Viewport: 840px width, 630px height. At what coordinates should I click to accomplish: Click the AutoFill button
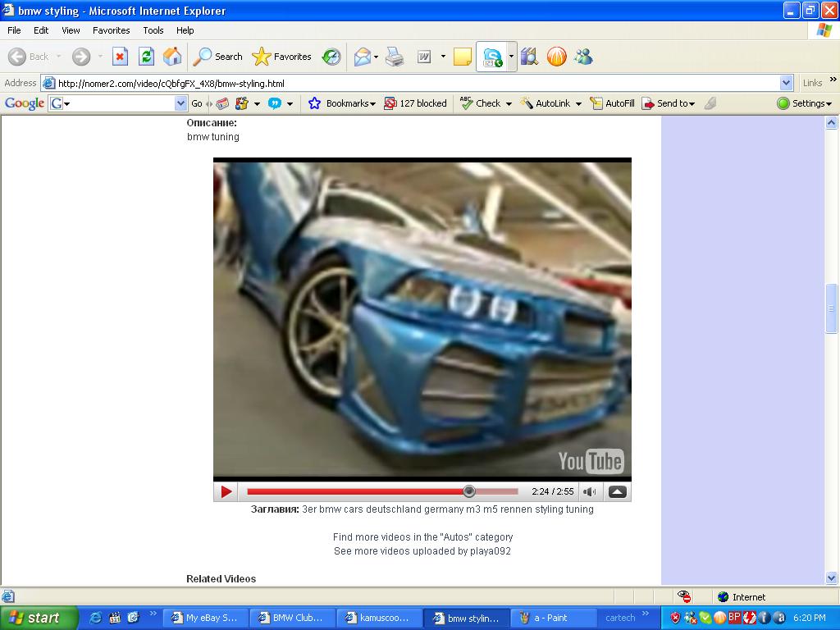pyautogui.click(x=612, y=103)
